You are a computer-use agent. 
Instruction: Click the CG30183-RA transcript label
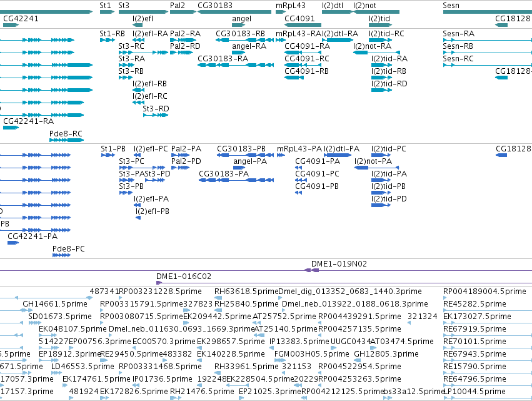click(223, 59)
